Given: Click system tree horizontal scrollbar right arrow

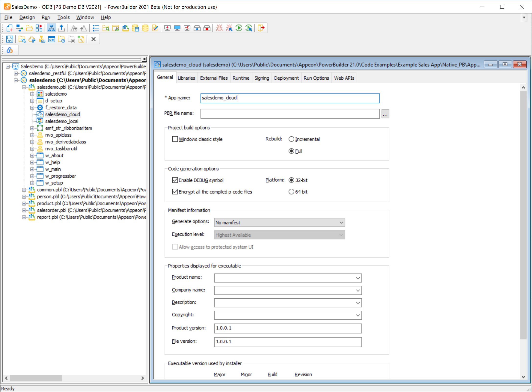Looking at the screenshot, I should click(x=143, y=378).
